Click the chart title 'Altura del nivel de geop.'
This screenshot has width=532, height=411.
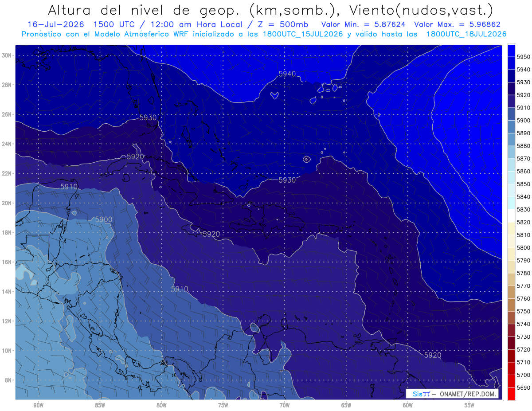(145, 10)
